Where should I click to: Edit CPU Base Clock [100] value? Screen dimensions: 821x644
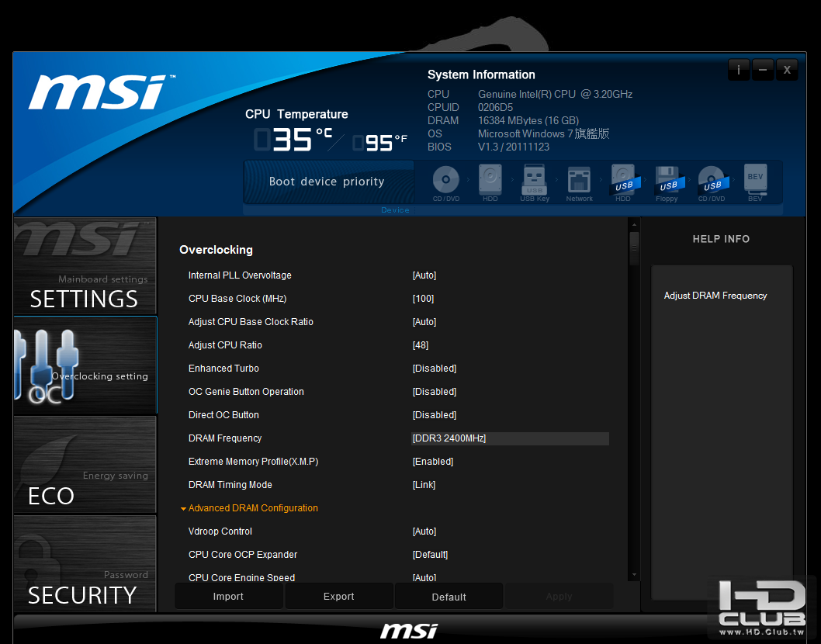tap(423, 299)
